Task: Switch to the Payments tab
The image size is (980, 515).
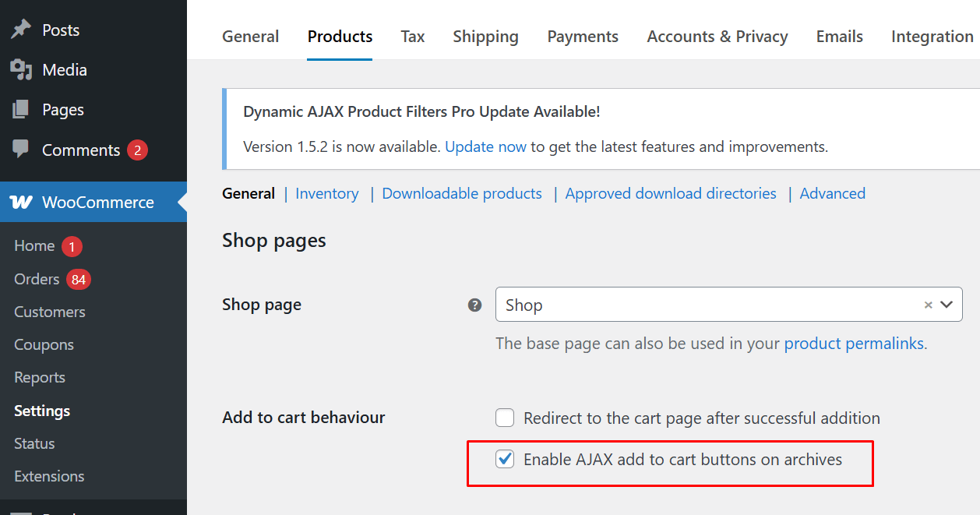Action: tap(583, 37)
